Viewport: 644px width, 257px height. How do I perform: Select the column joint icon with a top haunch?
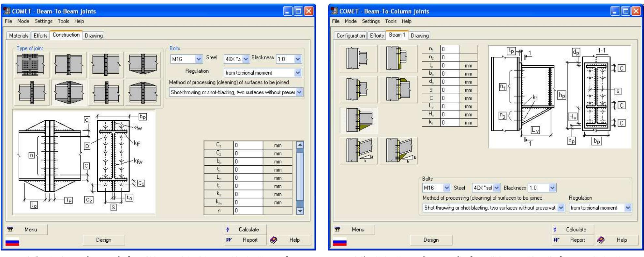point(398,89)
